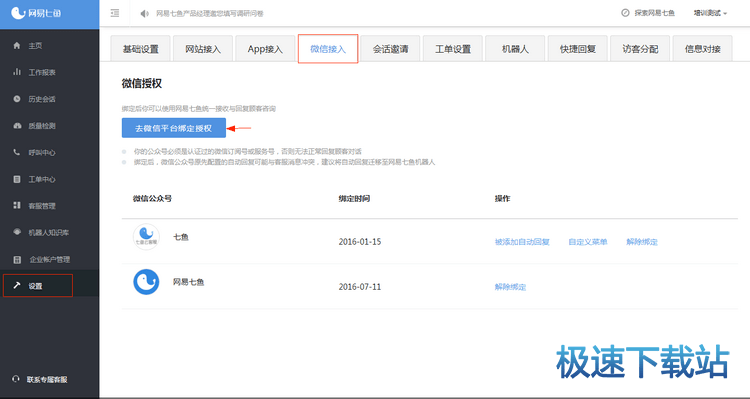Open 机器人知识库 in the sidebar
This screenshot has height=399, width=750.
coord(49,232)
